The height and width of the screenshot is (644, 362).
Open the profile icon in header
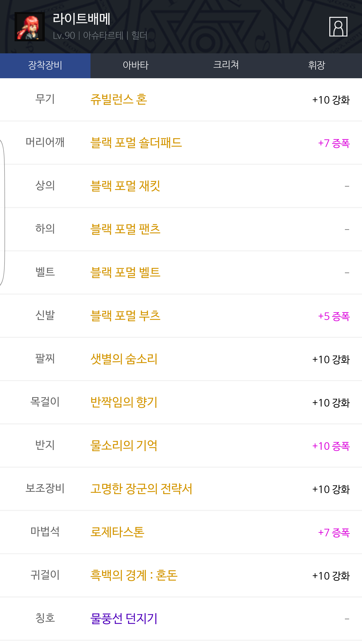pyautogui.click(x=338, y=27)
